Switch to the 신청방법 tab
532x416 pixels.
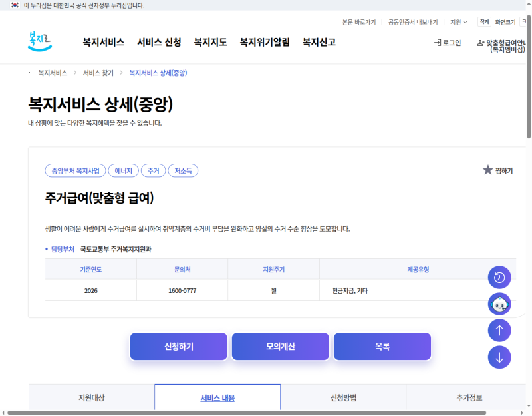click(343, 397)
